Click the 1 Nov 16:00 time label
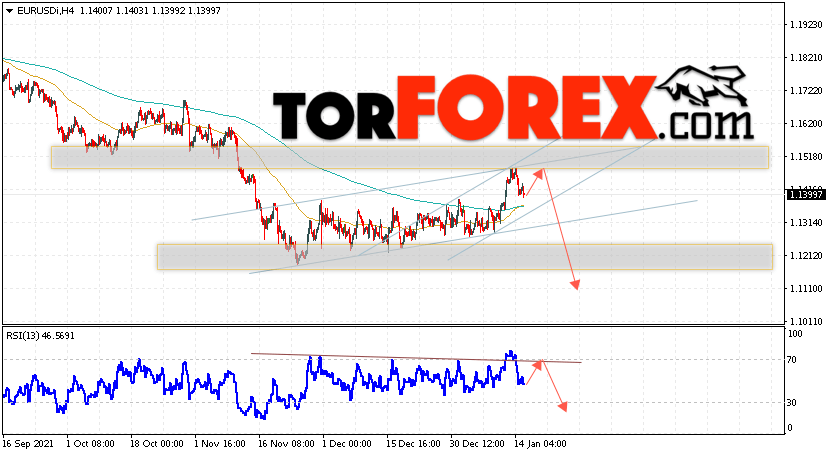The width and height of the screenshot is (830, 455). pyautogui.click(x=220, y=443)
